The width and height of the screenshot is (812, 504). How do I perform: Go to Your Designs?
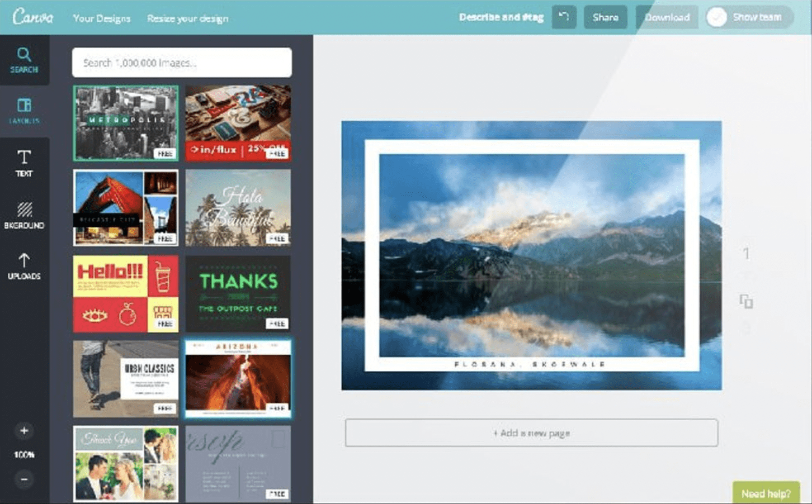click(x=102, y=17)
